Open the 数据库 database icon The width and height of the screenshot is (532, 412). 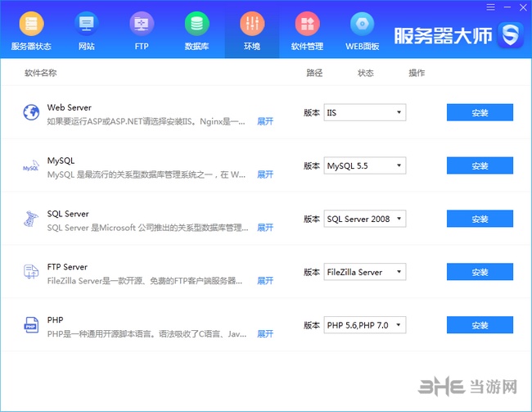coord(196,24)
